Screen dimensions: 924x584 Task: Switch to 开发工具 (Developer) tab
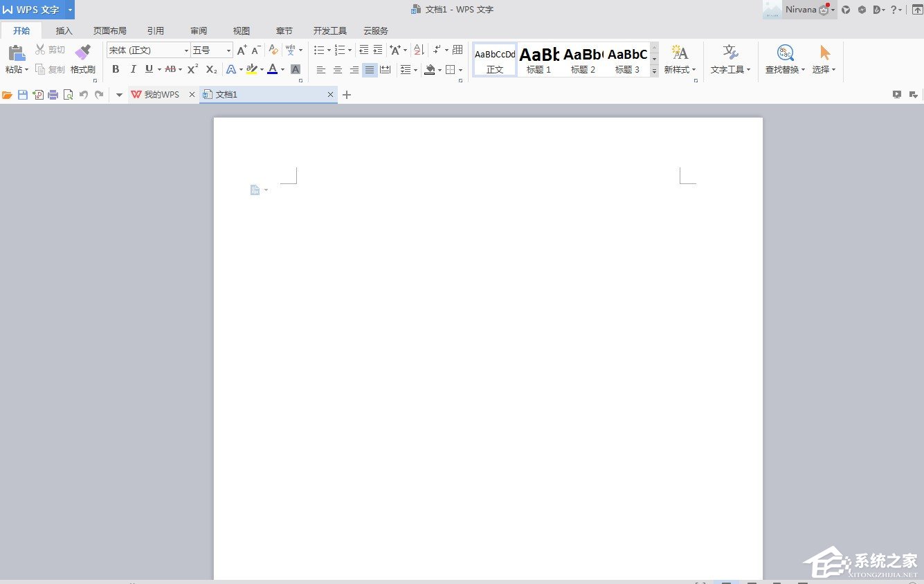330,31
